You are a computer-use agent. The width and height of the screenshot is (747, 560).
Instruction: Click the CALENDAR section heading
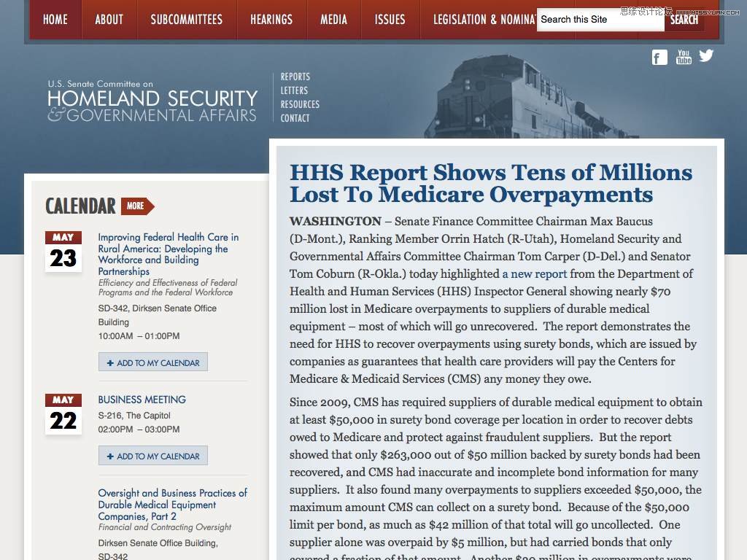click(80, 206)
